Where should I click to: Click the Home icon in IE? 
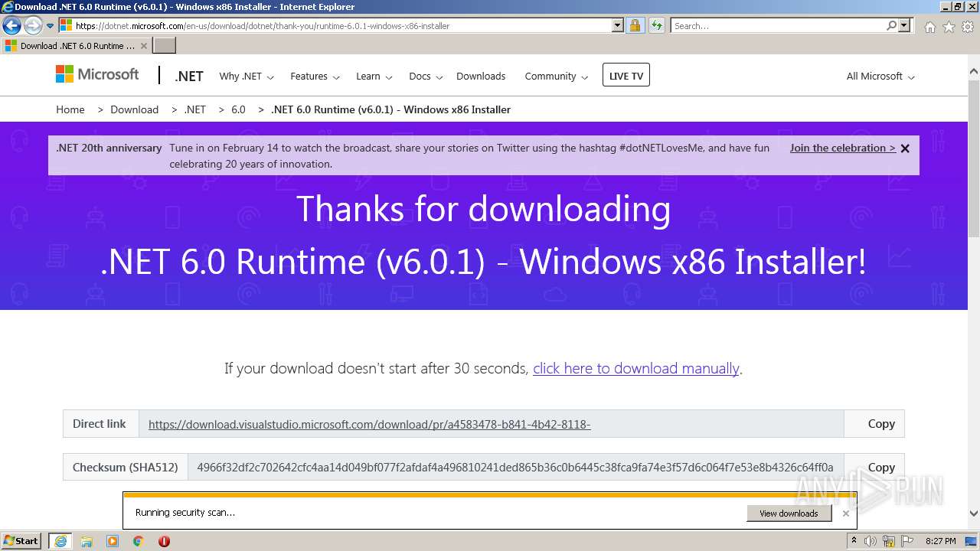click(929, 27)
